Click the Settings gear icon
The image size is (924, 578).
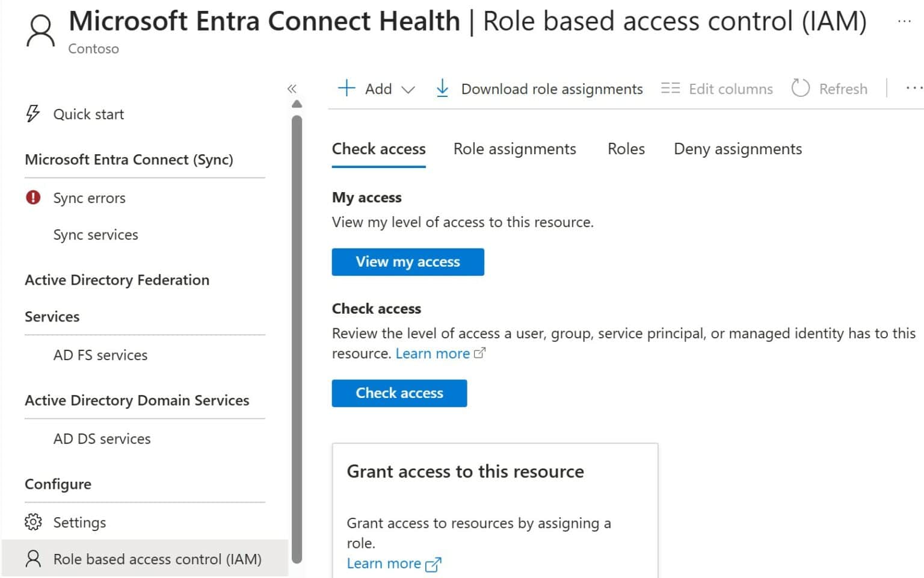(x=33, y=522)
